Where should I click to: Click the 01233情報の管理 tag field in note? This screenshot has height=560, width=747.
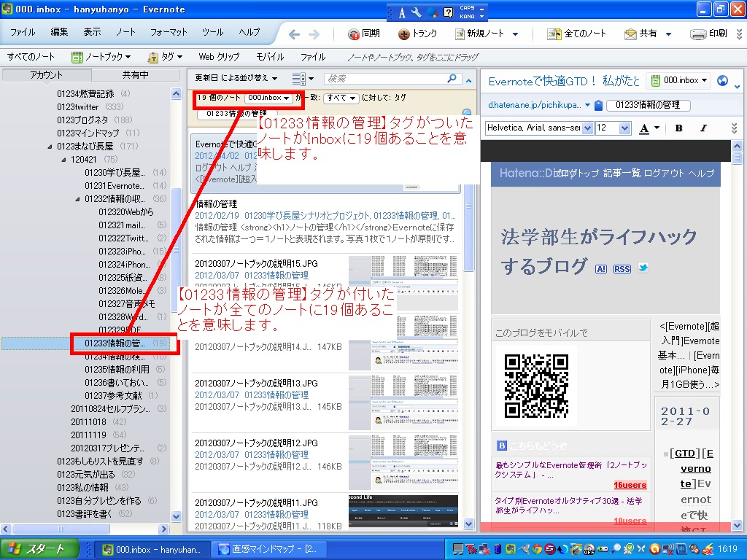coord(648,105)
